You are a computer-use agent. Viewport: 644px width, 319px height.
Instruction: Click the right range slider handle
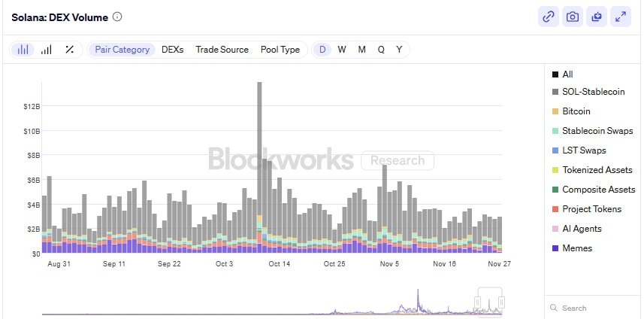501,302
